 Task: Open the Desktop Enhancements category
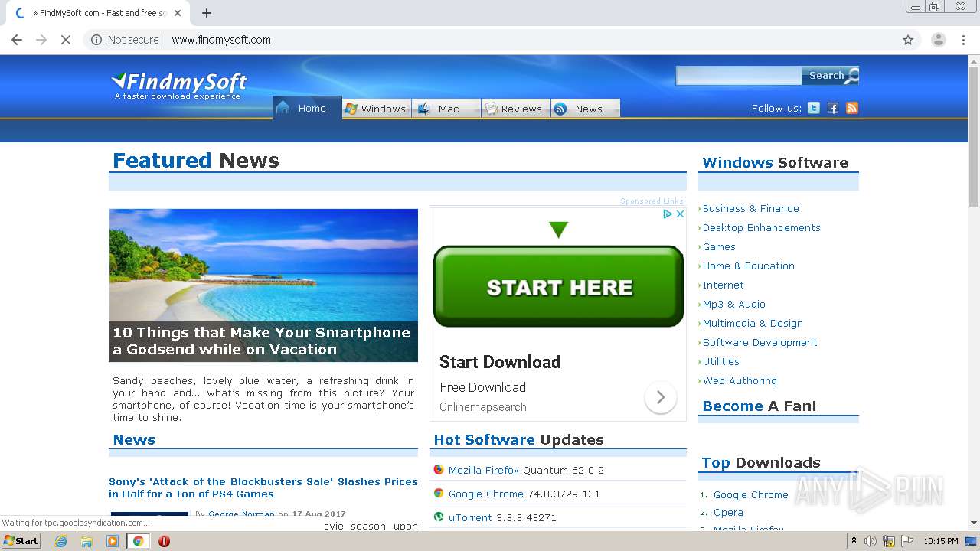[x=761, y=227]
